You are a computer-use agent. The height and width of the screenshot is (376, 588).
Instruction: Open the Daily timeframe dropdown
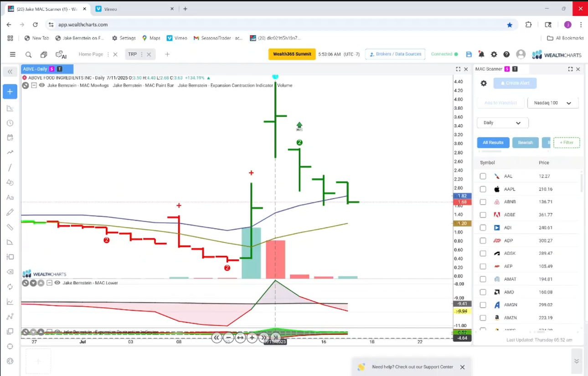pyautogui.click(x=502, y=123)
